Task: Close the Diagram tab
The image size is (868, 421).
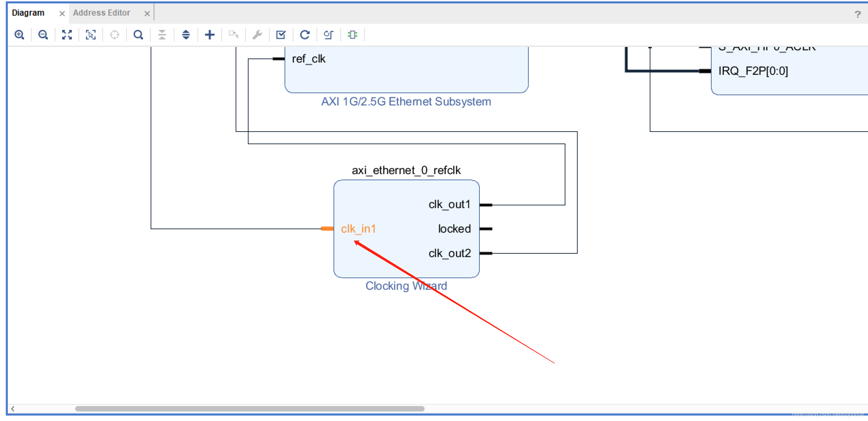Action: [x=62, y=14]
